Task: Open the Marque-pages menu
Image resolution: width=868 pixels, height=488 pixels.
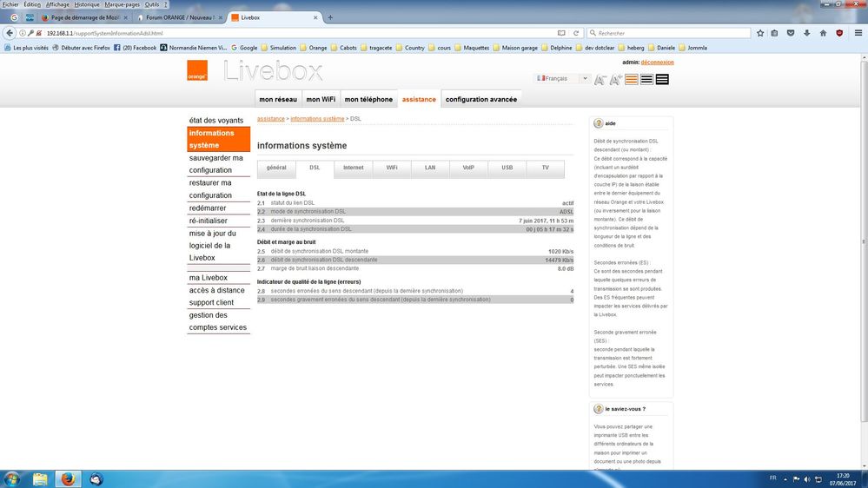Action: click(123, 4)
